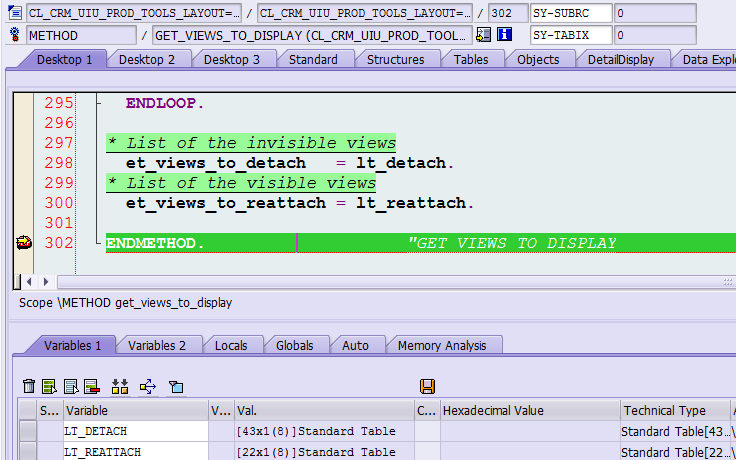The height and width of the screenshot is (460, 736).
Task: Select the Structures tab
Action: coord(395,60)
